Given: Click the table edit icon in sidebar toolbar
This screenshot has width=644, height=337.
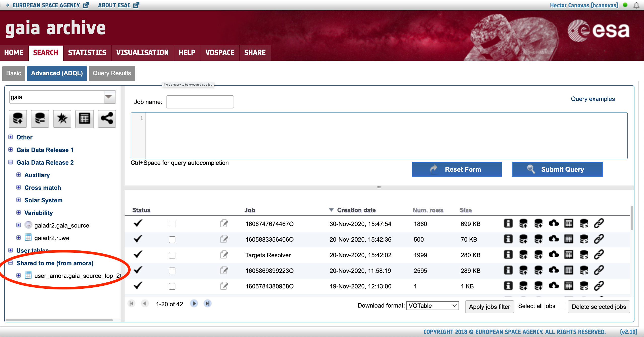Looking at the screenshot, I should [x=85, y=119].
